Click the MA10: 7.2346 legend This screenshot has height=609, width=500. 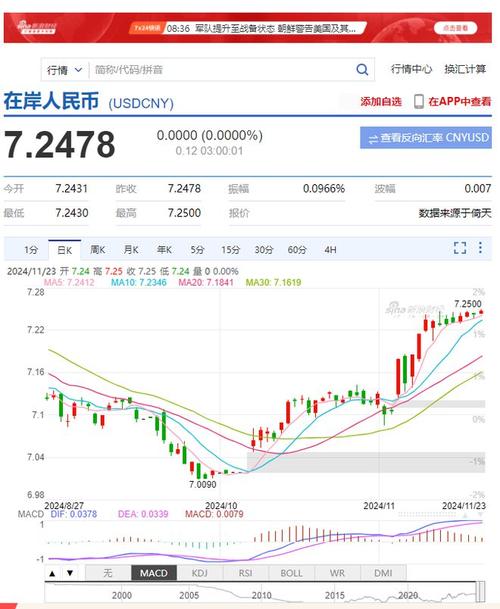pyautogui.click(x=139, y=282)
